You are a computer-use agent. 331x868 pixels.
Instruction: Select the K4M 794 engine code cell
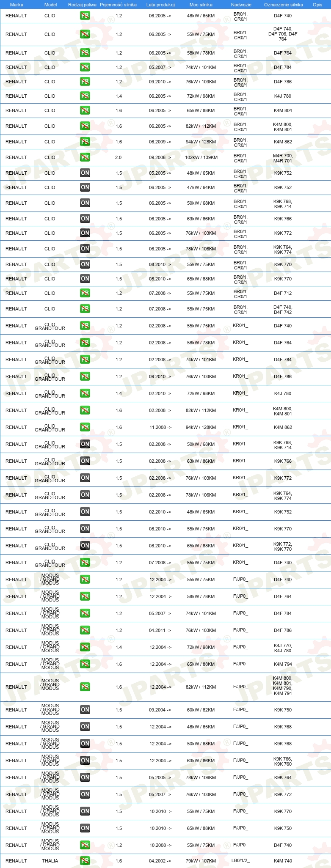(x=283, y=664)
